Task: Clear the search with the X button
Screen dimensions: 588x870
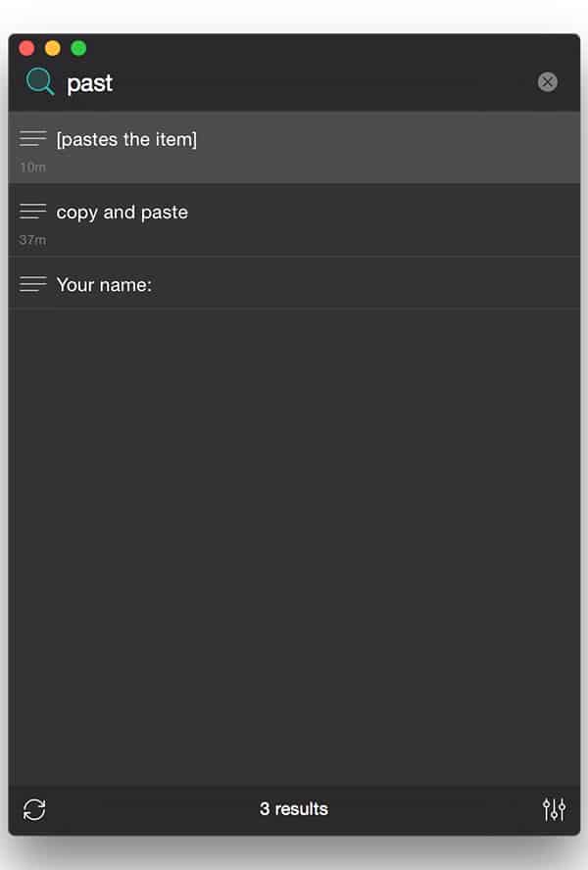Action: (547, 82)
